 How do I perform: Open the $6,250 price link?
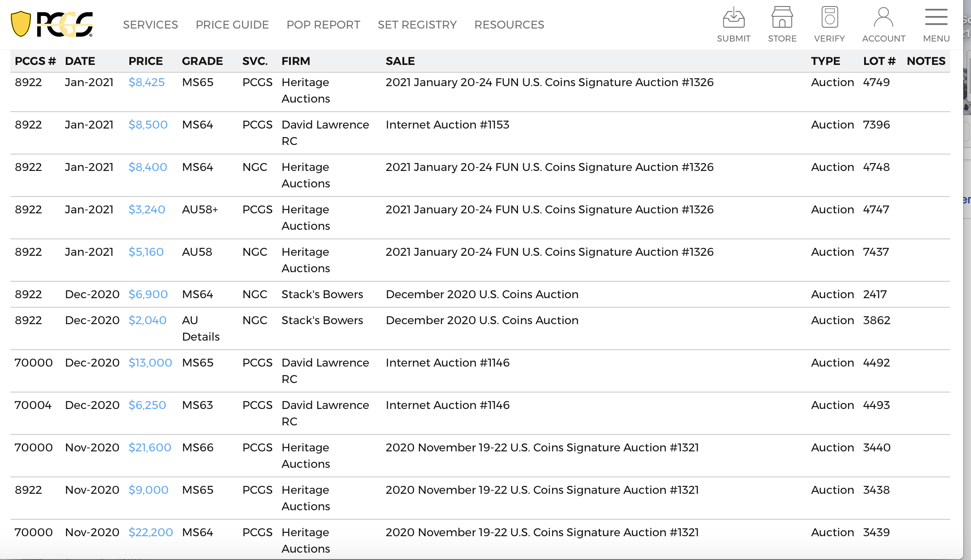pos(147,405)
